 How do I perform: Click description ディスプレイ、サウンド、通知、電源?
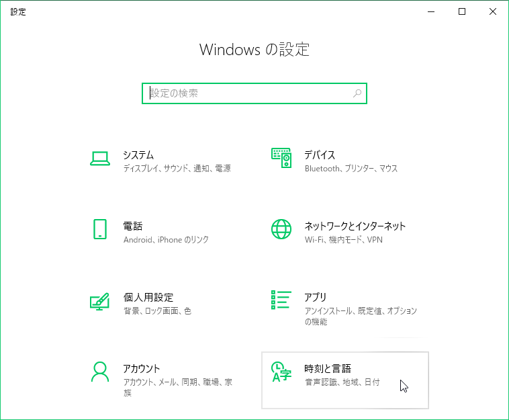click(x=177, y=168)
